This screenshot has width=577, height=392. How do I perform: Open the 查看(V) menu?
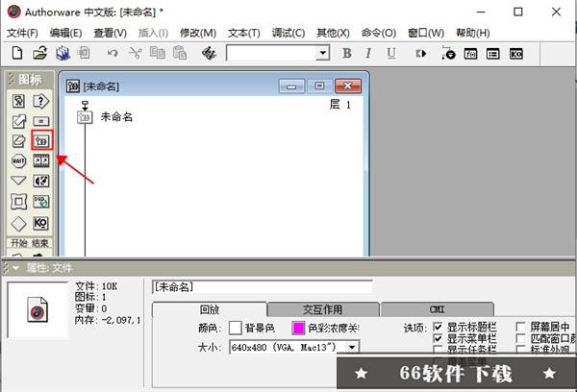pos(110,33)
